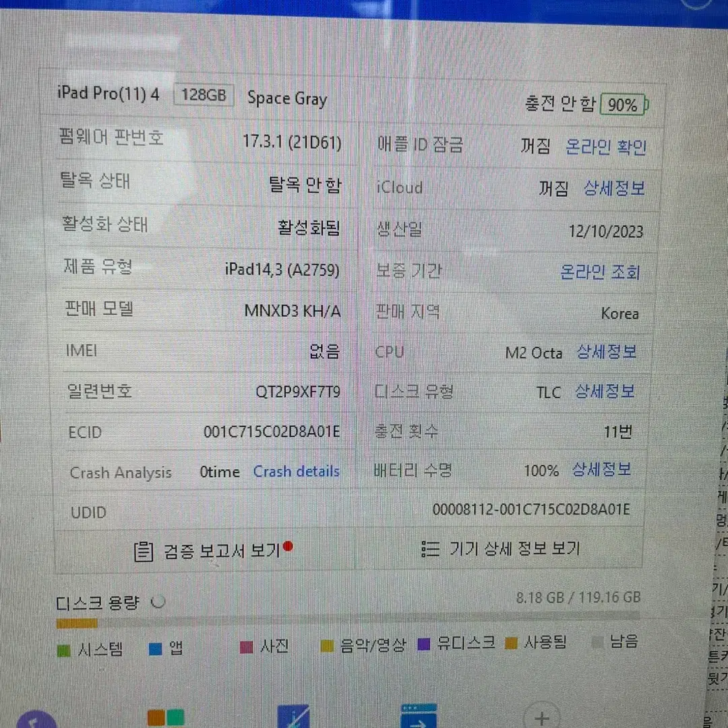This screenshot has width=728, height=728.
Task: Click the disk usage progress bar
Action: pos(348,620)
